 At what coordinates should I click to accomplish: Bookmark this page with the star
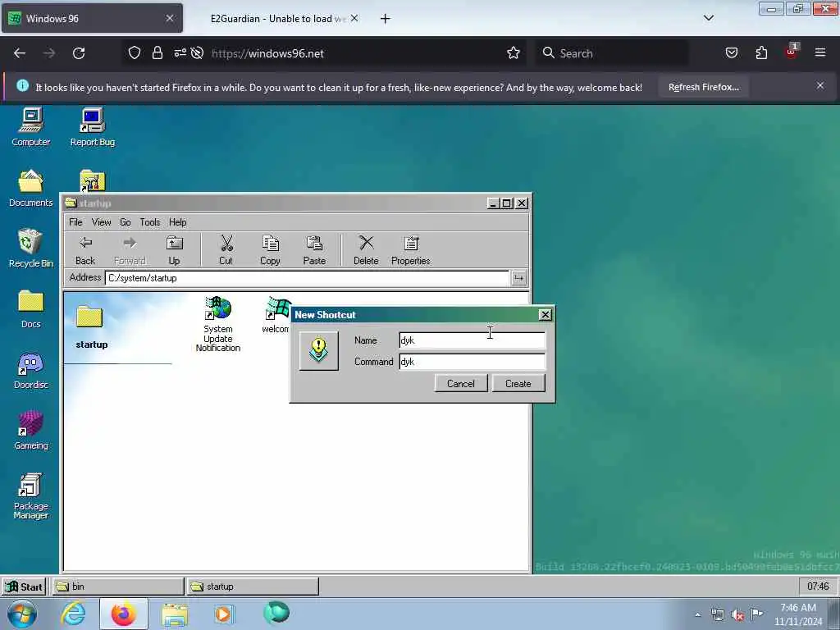[514, 53]
